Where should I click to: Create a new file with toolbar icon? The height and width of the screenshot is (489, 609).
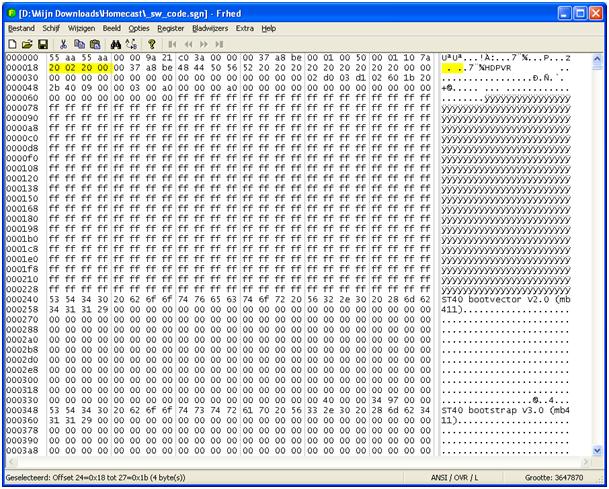tap(12, 44)
